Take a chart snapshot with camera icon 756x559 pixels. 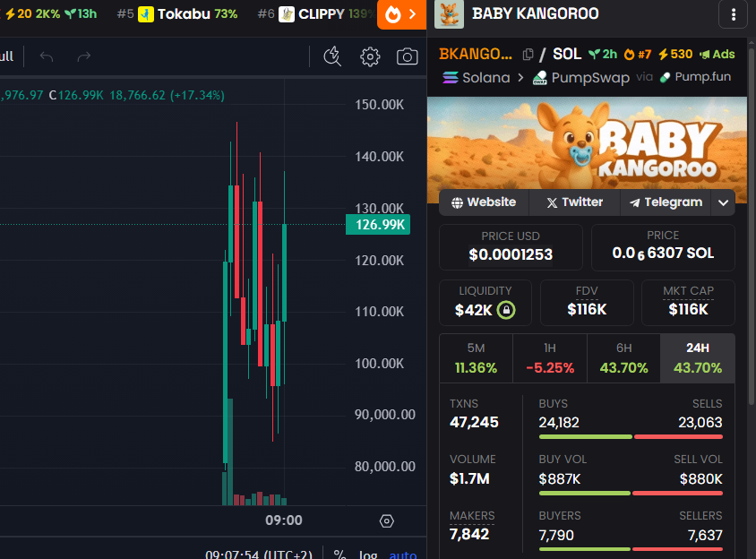(x=407, y=56)
